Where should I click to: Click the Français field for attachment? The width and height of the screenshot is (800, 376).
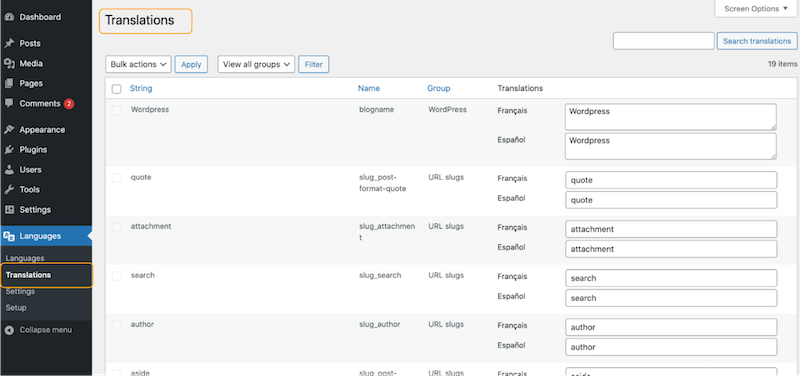(x=671, y=229)
